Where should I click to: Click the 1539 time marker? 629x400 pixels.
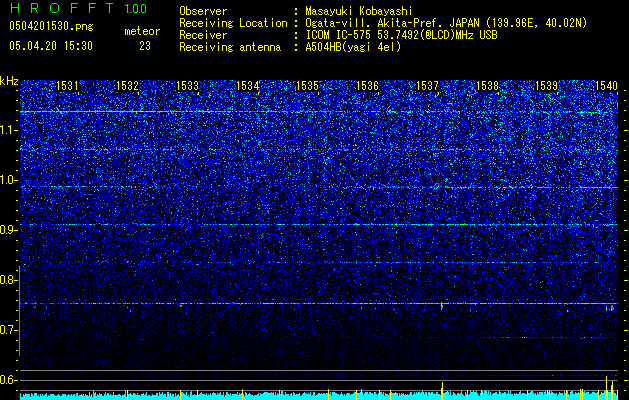547,86
